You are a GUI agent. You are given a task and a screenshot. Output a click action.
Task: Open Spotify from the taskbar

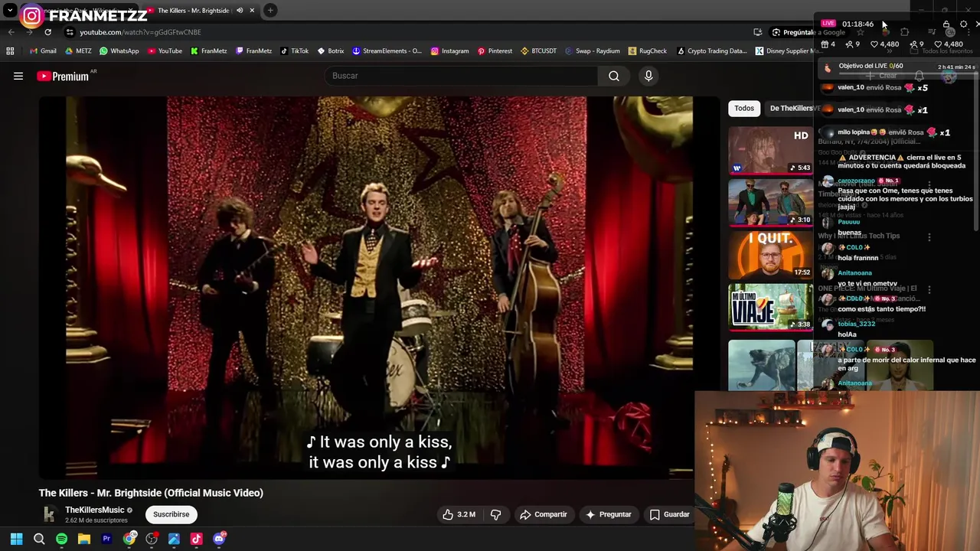tap(61, 539)
